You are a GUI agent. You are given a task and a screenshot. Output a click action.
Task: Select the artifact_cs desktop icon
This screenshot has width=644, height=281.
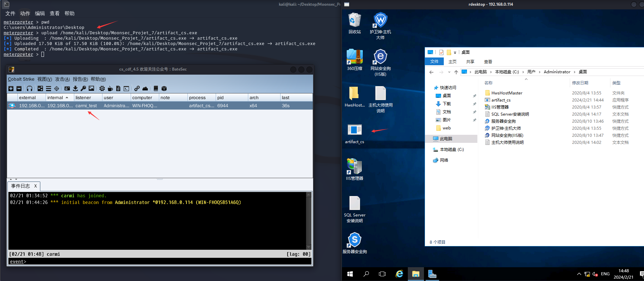[355, 134]
